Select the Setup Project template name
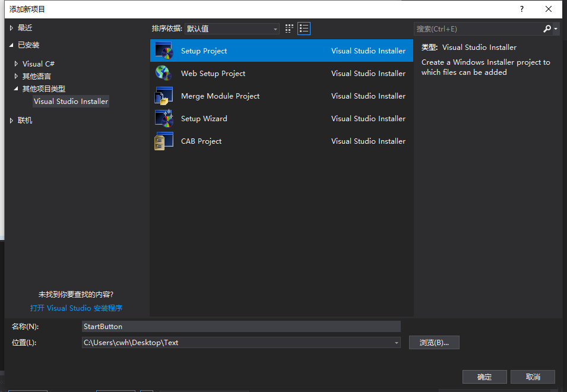The width and height of the screenshot is (567, 392). (204, 50)
